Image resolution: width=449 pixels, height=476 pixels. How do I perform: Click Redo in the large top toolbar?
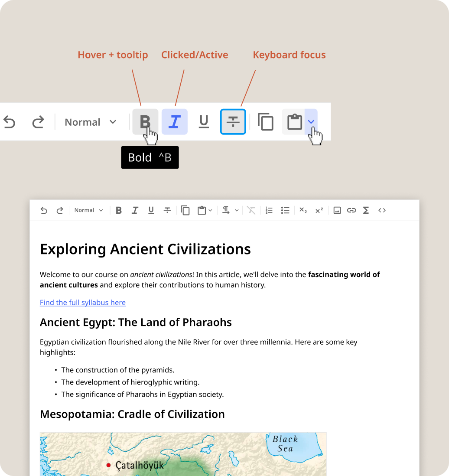(38, 122)
